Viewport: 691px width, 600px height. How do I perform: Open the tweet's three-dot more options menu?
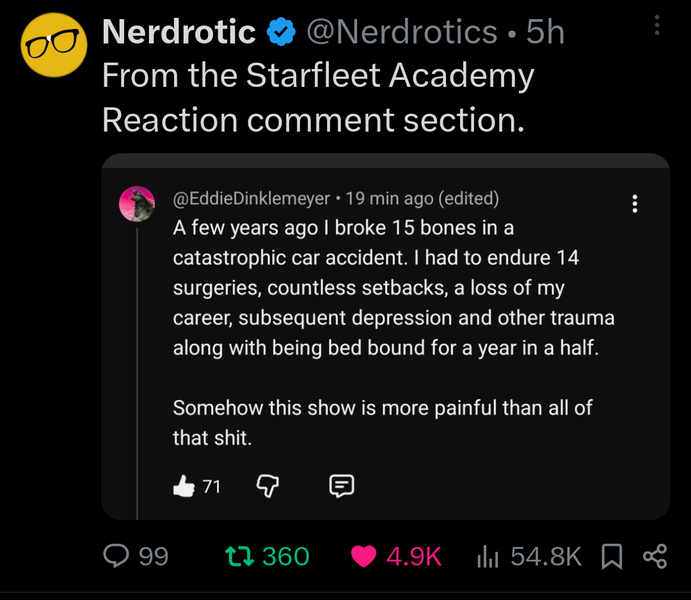tap(657, 25)
